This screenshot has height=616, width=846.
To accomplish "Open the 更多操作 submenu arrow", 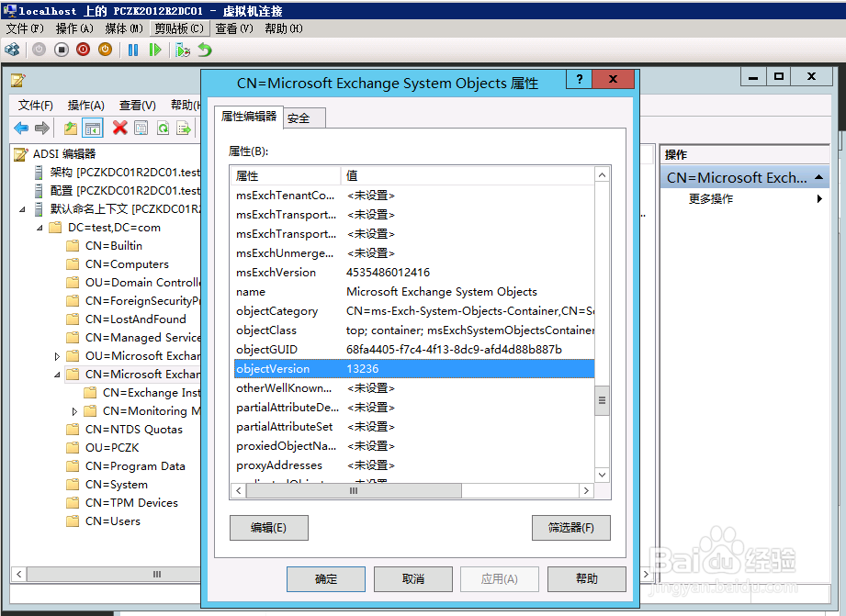I will coord(819,198).
